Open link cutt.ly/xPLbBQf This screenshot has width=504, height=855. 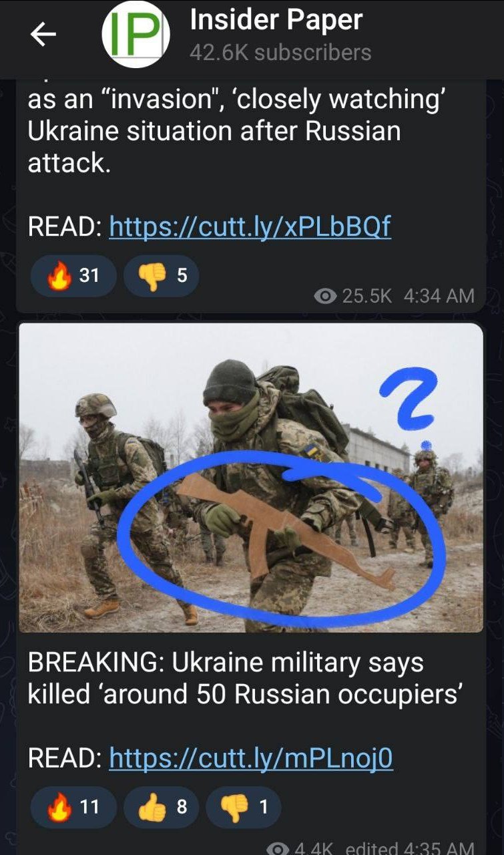[x=250, y=228]
